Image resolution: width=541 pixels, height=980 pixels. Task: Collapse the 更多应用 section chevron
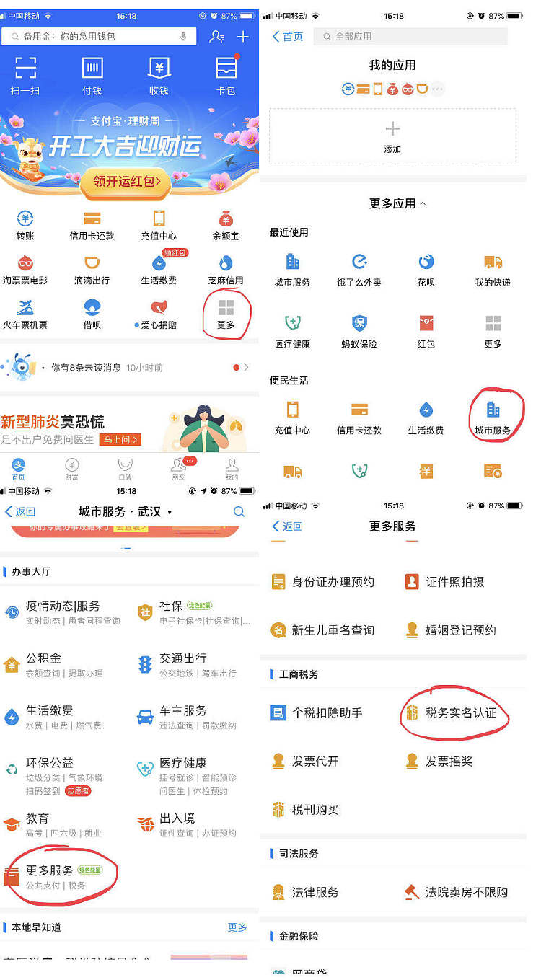tap(423, 204)
